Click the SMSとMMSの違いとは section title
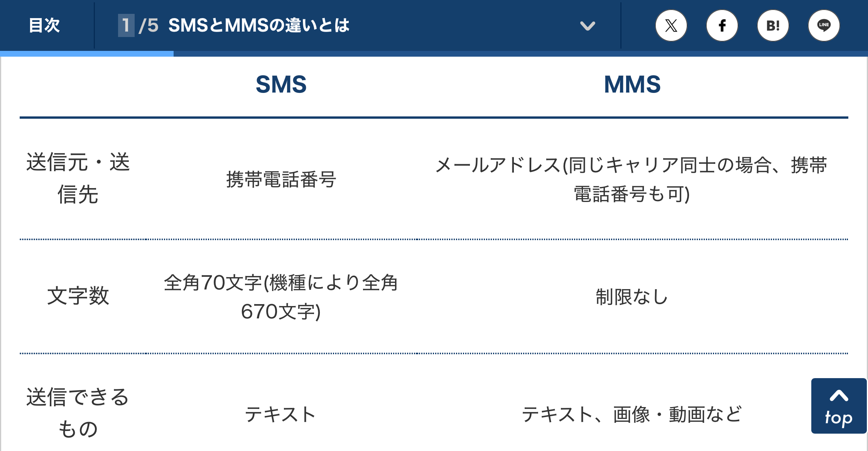 coord(259,26)
